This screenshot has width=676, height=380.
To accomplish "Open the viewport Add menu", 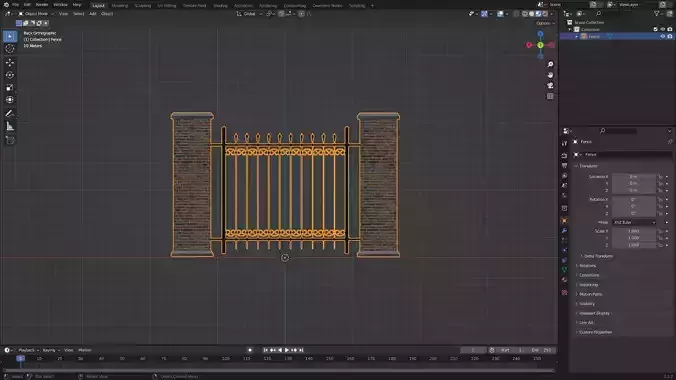I will pyautogui.click(x=93, y=14).
